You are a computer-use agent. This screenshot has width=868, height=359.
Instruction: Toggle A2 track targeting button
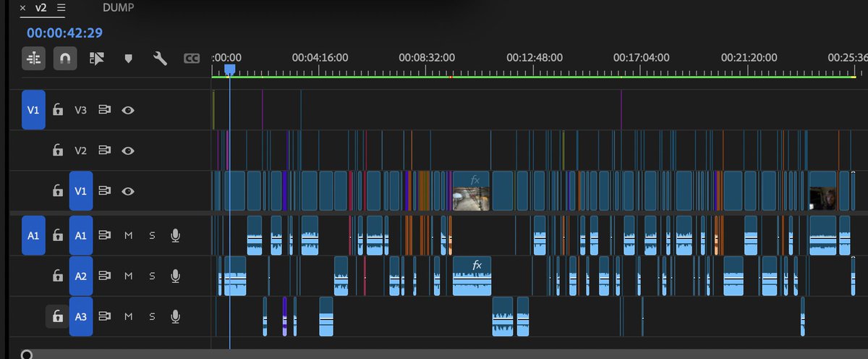click(81, 276)
